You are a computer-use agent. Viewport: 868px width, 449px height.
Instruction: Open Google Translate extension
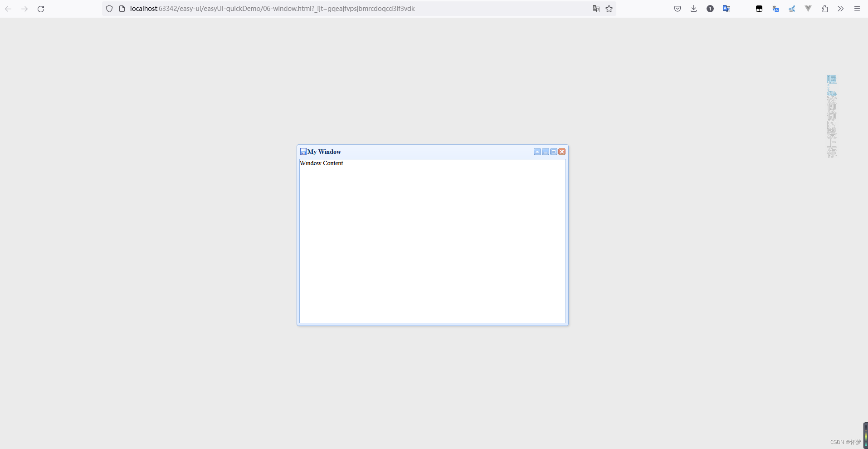pyautogui.click(x=727, y=9)
